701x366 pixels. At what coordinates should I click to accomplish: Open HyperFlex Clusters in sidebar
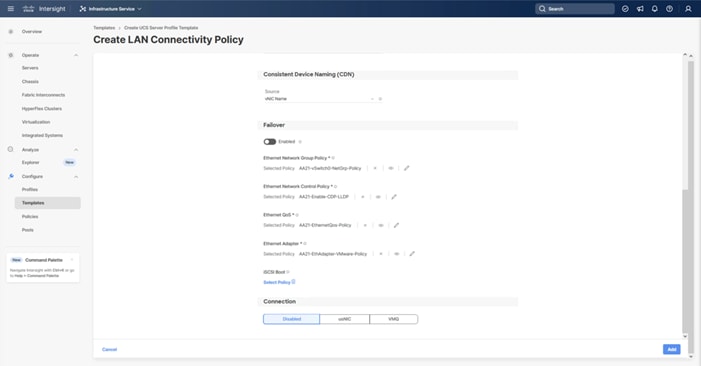(x=42, y=109)
